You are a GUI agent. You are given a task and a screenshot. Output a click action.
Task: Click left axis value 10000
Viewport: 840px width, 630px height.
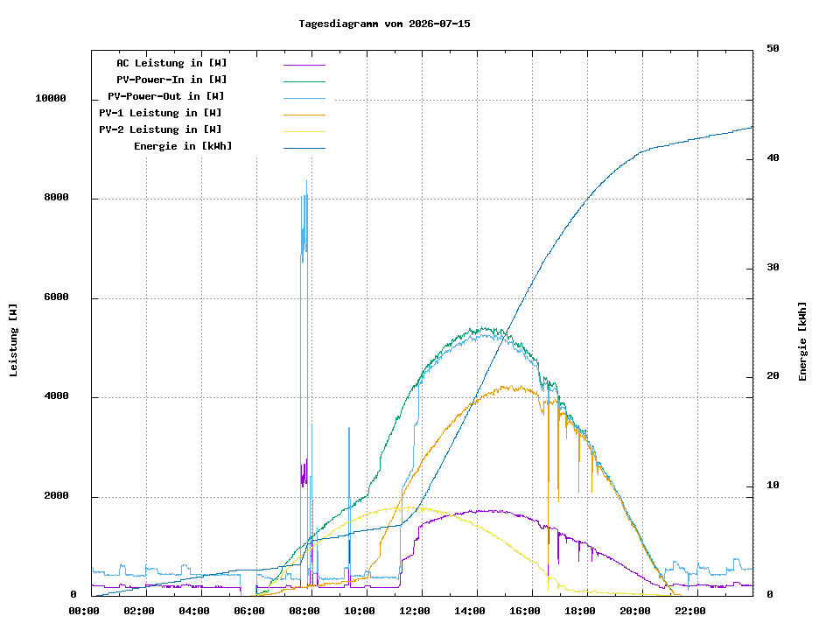(x=51, y=98)
